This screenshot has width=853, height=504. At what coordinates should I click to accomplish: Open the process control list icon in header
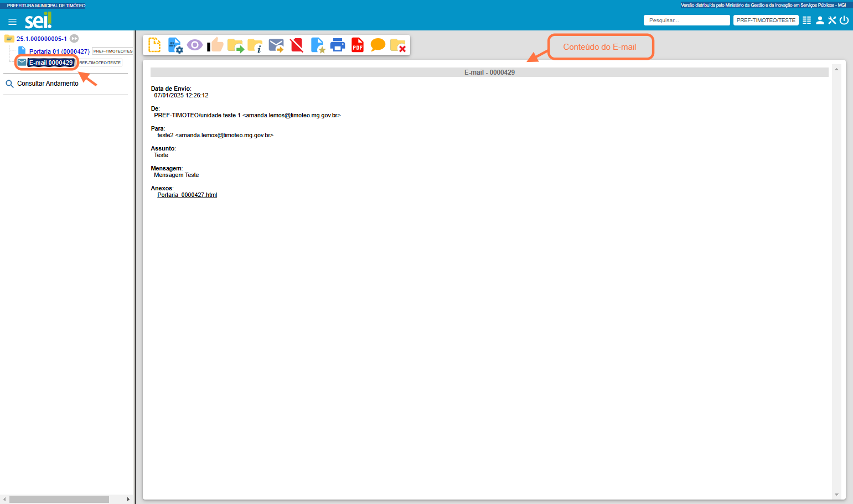(x=807, y=20)
